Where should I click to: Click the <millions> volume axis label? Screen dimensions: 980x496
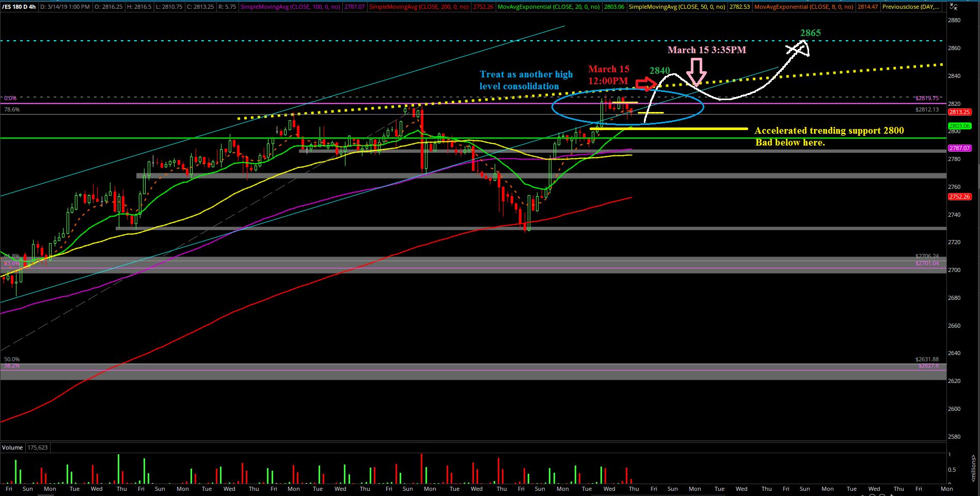(x=973, y=469)
